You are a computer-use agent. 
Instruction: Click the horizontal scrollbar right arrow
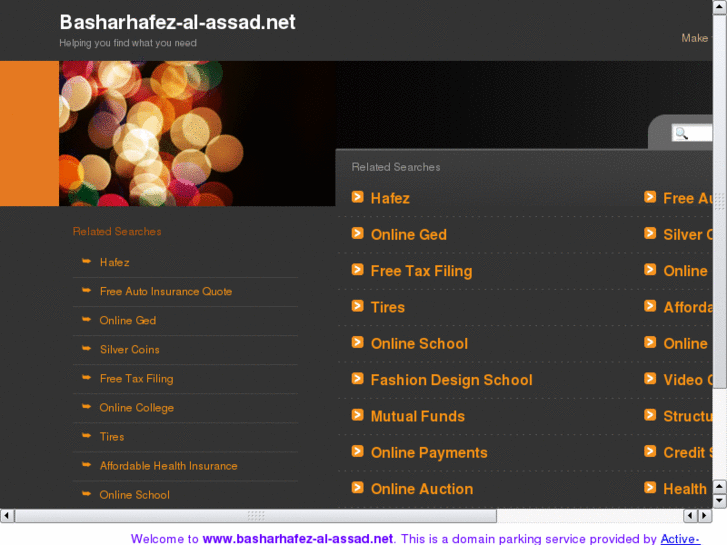pyautogui.click(x=704, y=515)
